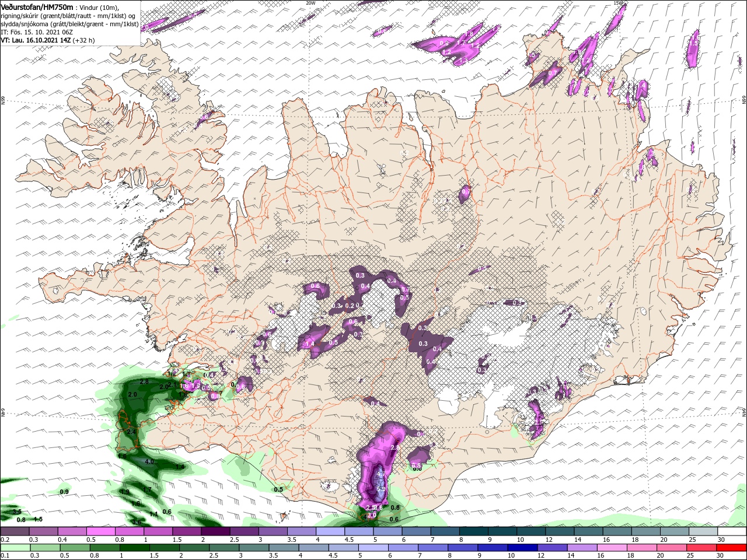The width and height of the screenshot is (747, 560).
Task: Click the 1.1 rain value on map
Action: click(154, 514)
